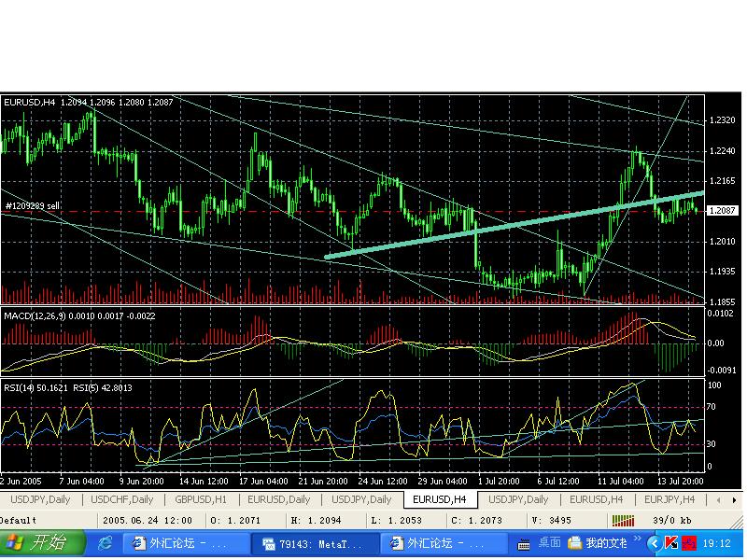Click the 2005.06.24 12:00 status bar date
Viewport: 747px width, 560px height.
[148, 521]
